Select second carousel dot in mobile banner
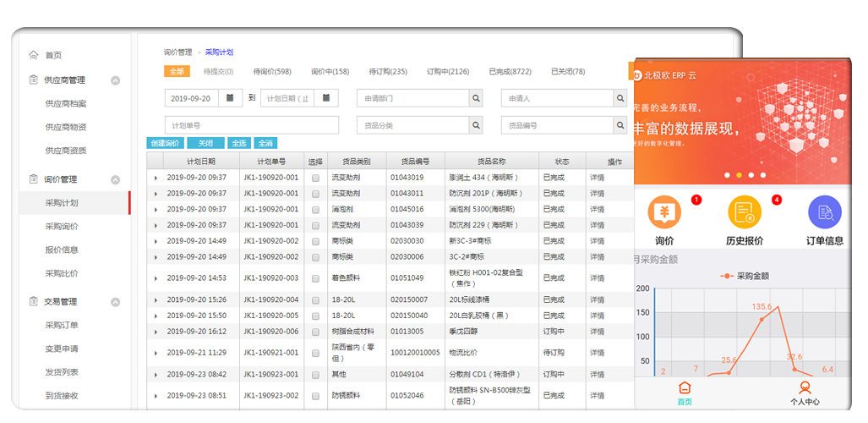The width and height of the screenshot is (868, 423). point(739,175)
